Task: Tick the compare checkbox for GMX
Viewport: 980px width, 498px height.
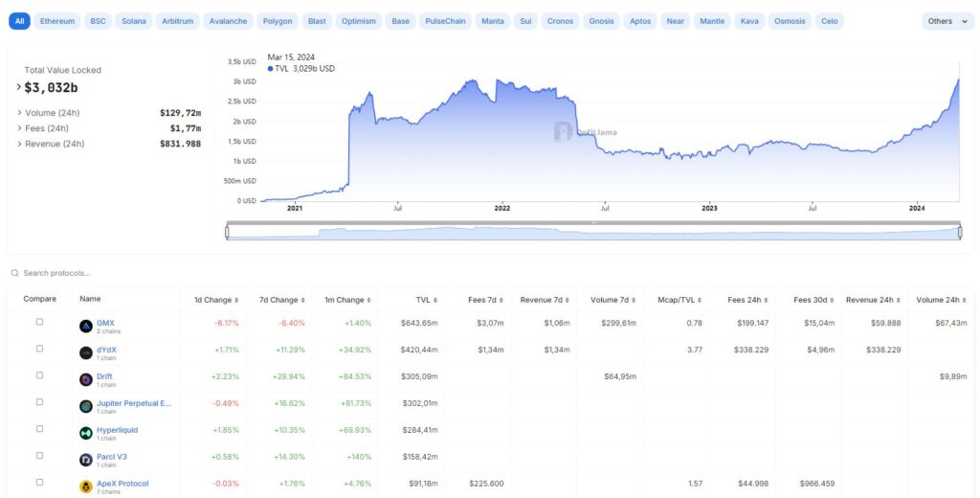Action: click(x=39, y=322)
